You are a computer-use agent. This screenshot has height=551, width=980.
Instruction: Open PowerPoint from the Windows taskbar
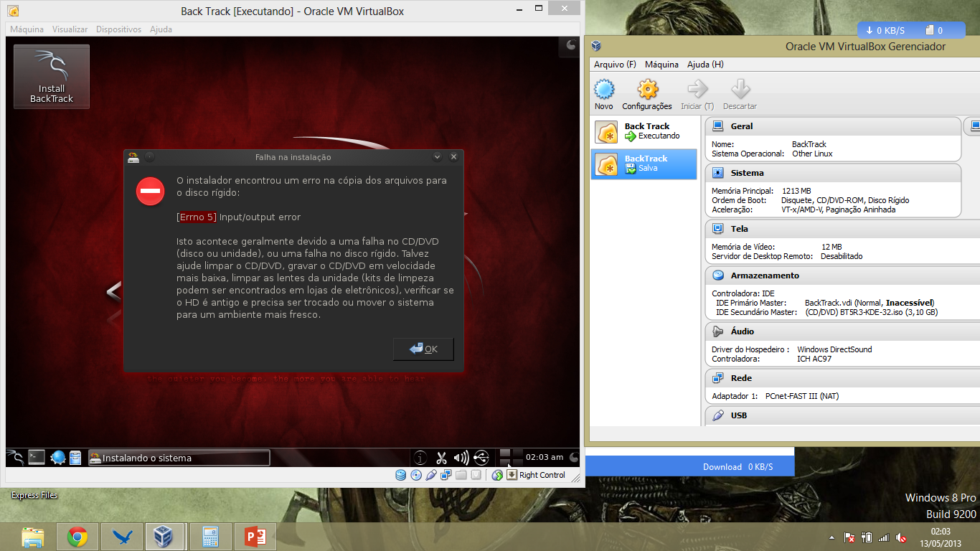click(x=255, y=537)
